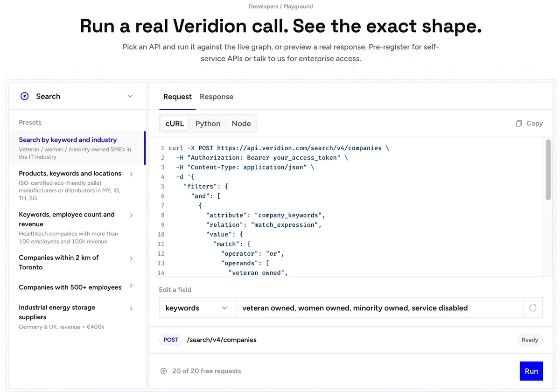This screenshot has height=392, width=560.
Task: Select the Node language tab
Action: click(x=241, y=123)
